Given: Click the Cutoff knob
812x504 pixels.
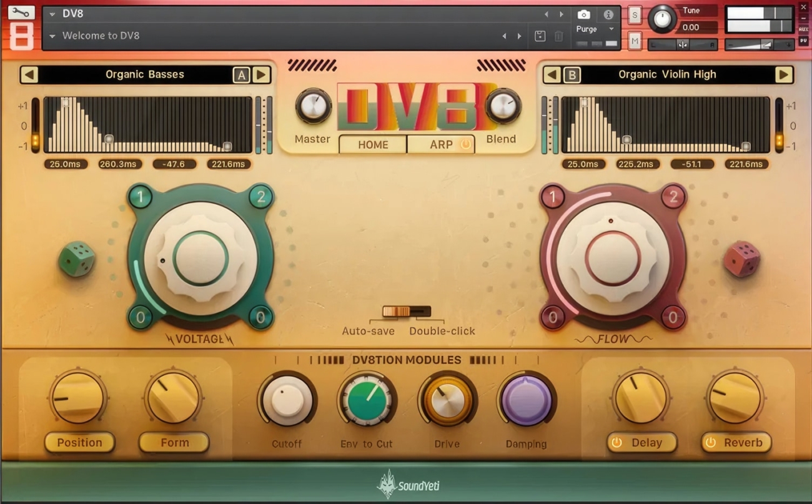Looking at the screenshot, I should pos(287,400).
